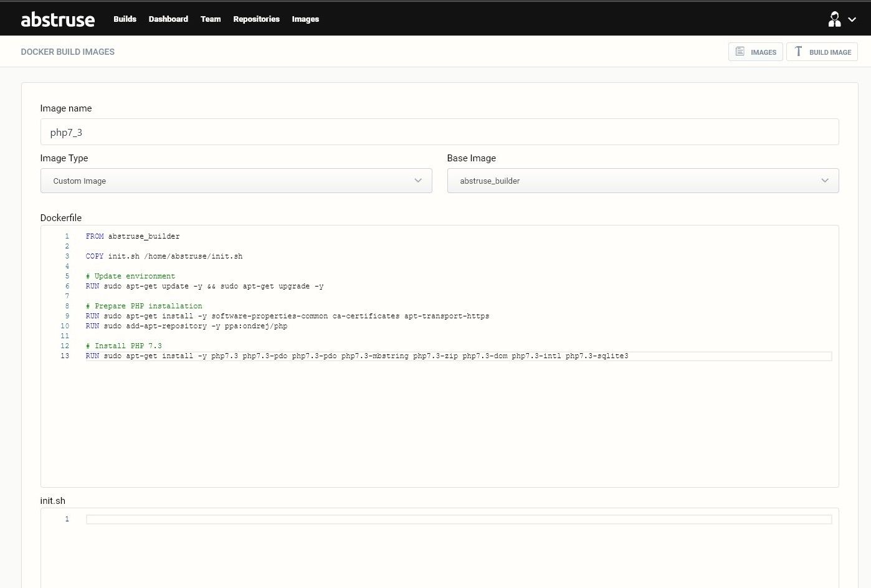Open the Image Type dropdown

[x=236, y=181]
